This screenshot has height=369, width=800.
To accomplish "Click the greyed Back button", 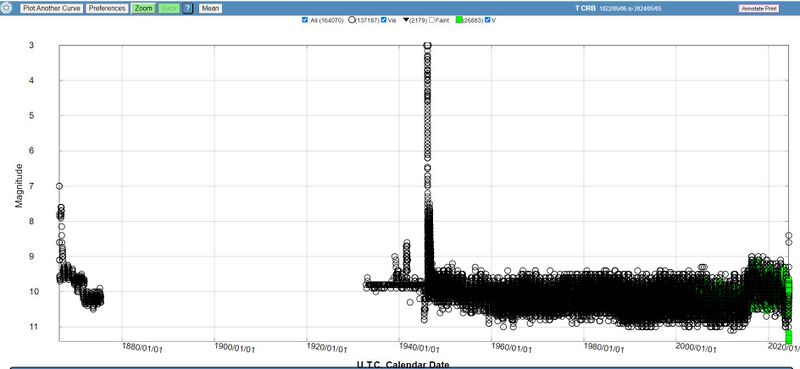I will (168, 9).
